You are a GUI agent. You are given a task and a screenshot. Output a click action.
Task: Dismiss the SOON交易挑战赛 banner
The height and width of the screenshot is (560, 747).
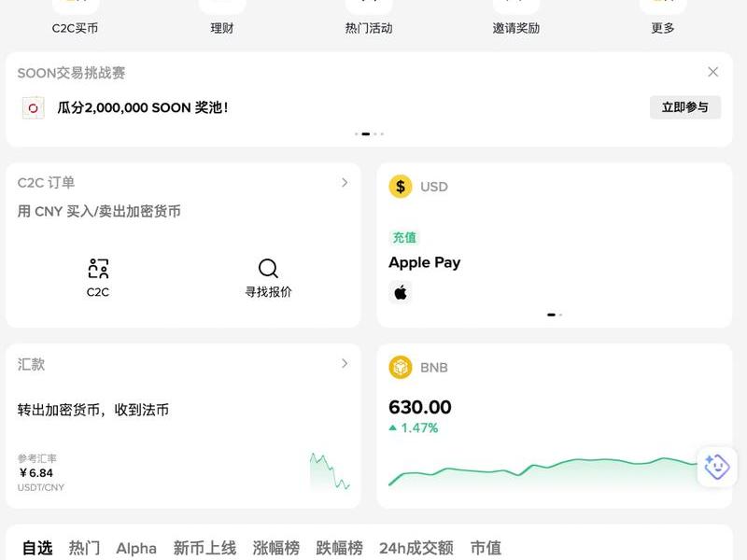click(712, 72)
